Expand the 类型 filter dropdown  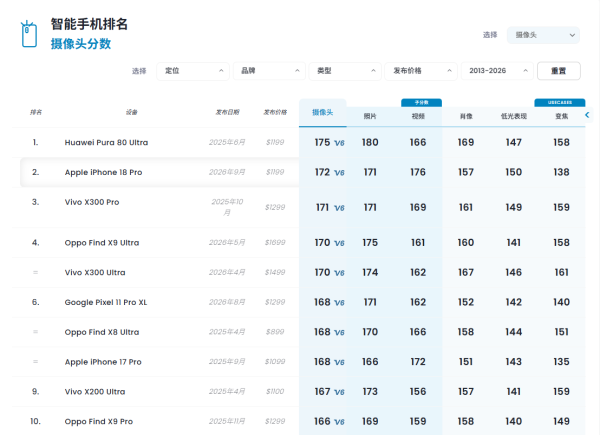pos(345,71)
